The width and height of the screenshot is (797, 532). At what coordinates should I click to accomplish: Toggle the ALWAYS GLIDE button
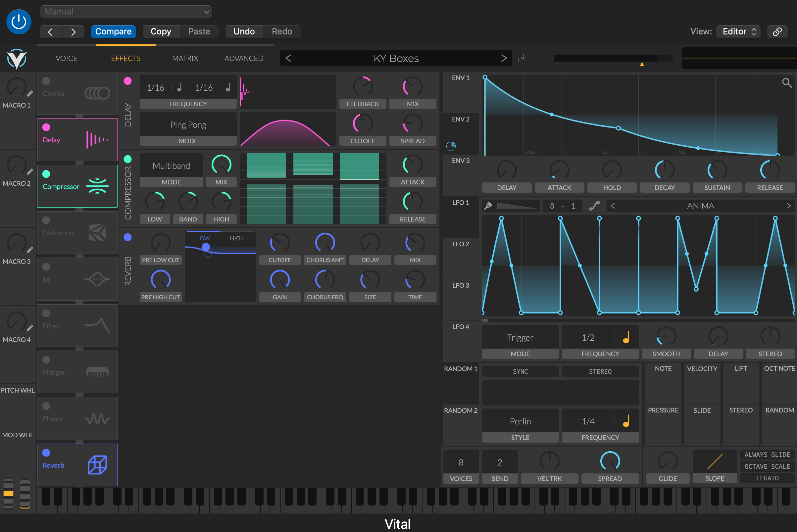(x=767, y=454)
